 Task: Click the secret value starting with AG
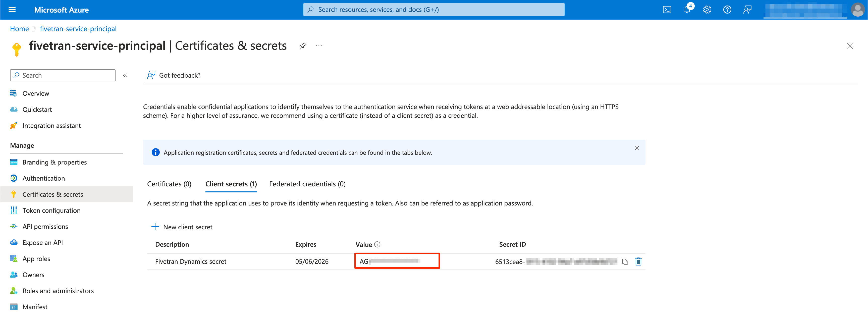(390, 261)
